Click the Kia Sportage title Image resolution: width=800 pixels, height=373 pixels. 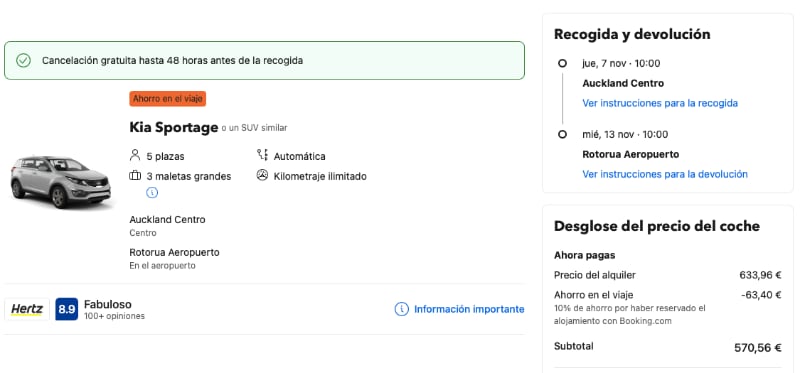tap(173, 128)
